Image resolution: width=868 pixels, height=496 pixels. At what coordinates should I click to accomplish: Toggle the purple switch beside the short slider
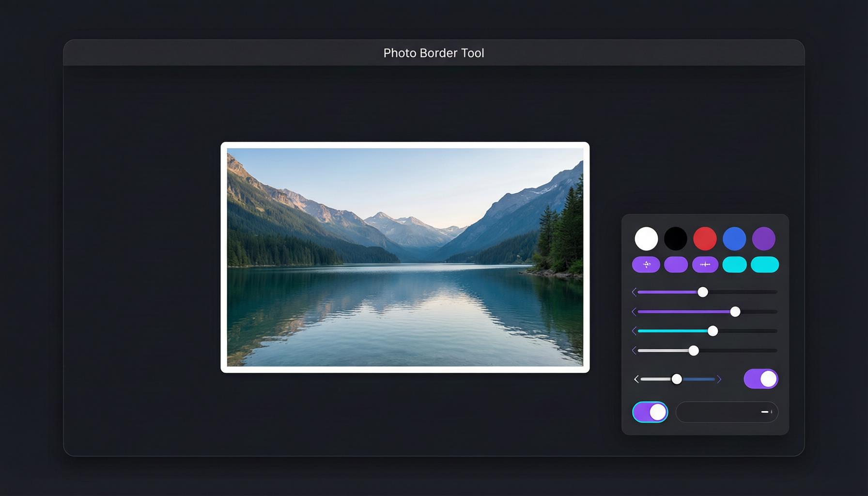pos(761,379)
